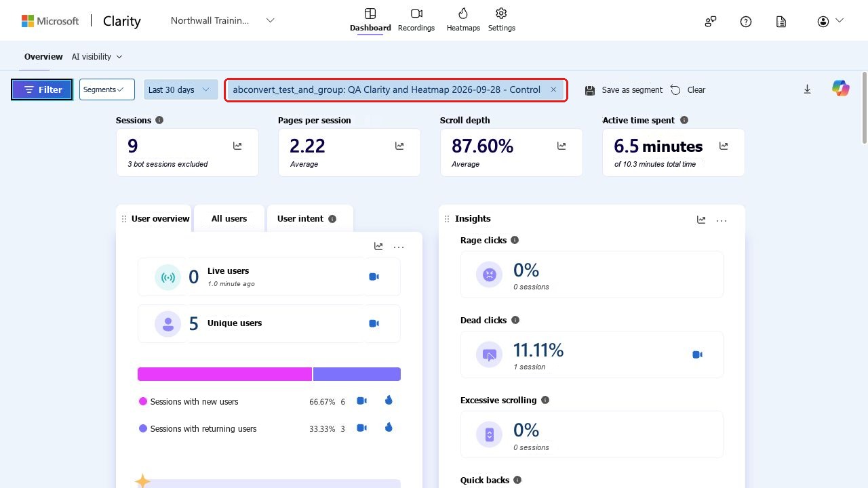Image resolution: width=868 pixels, height=488 pixels.
Task: Open the Recordings section
Action: 416,20
